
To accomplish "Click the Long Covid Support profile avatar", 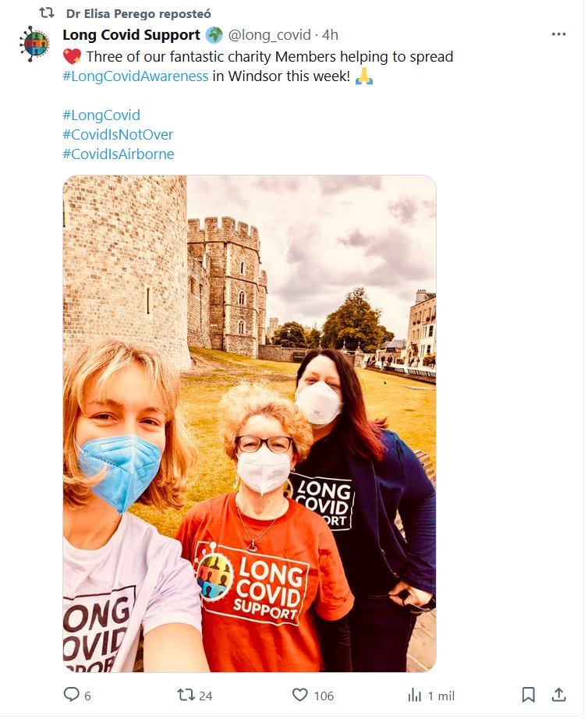I will (34, 43).
